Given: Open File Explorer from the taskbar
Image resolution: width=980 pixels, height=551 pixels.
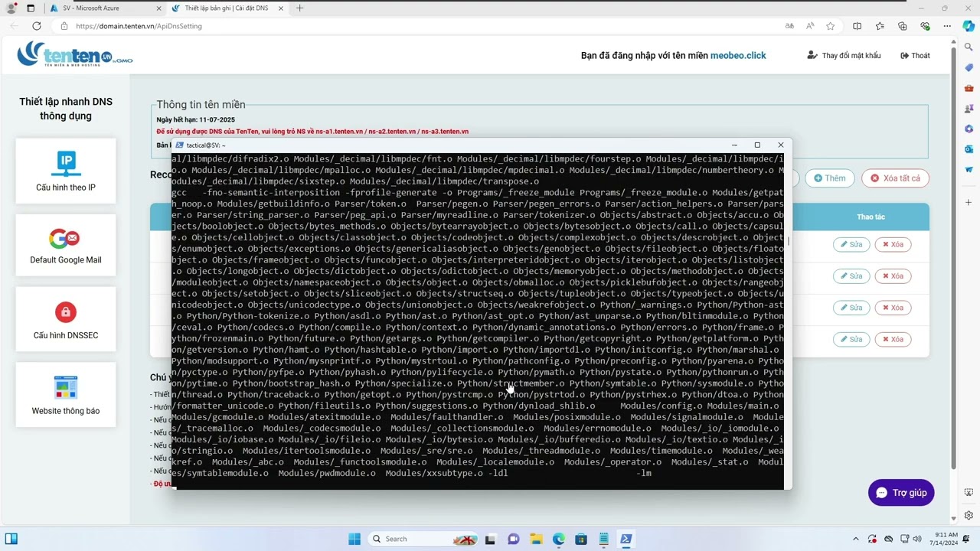Looking at the screenshot, I should coord(536,539).
